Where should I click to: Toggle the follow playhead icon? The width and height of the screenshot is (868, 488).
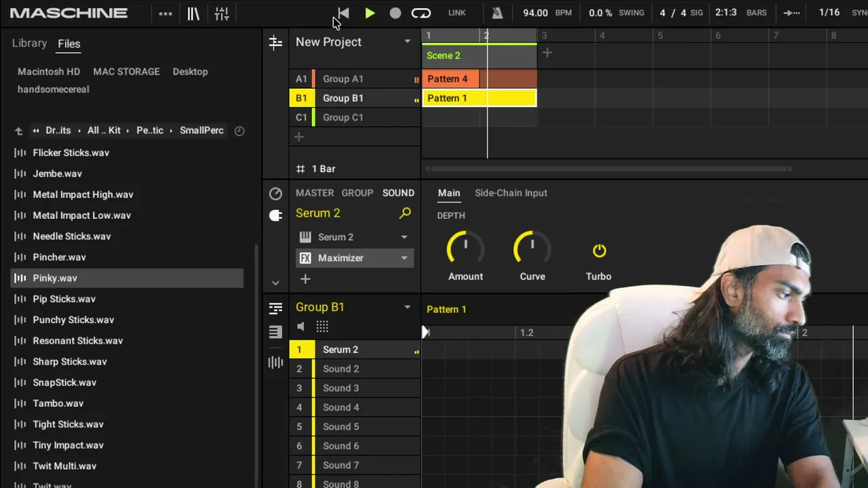(x=791, y=13)
